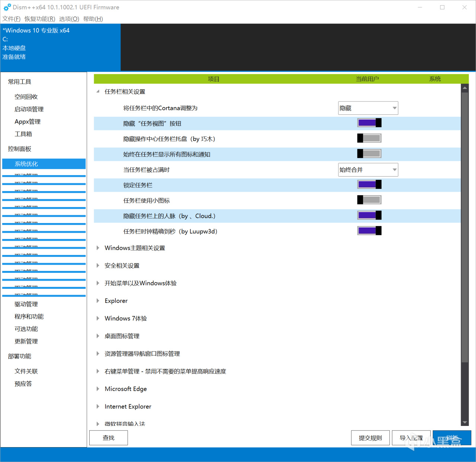Expand the 桌面图标管理 group
The image size is (476, 462).
tap(98, 336)
